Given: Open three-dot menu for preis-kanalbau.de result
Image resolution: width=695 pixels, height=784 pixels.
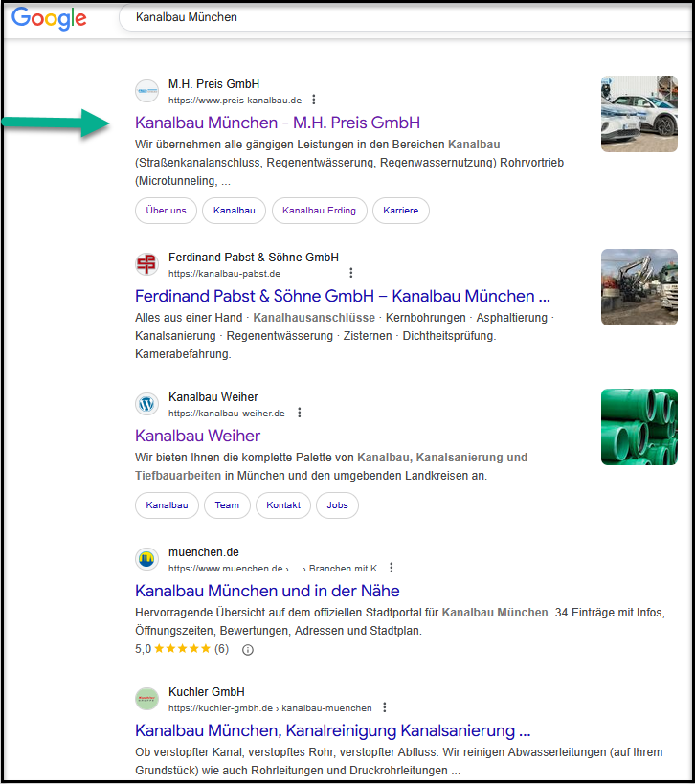Looking at the screenshot, I should (314, 100).
